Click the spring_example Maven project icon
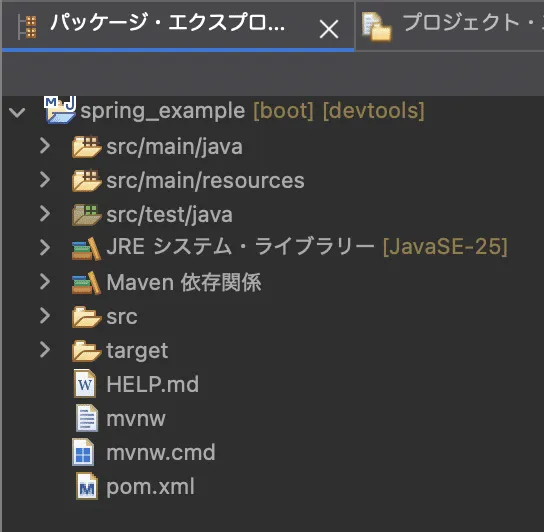The height and width of the screenshot is (532, 544). [60, 110]
